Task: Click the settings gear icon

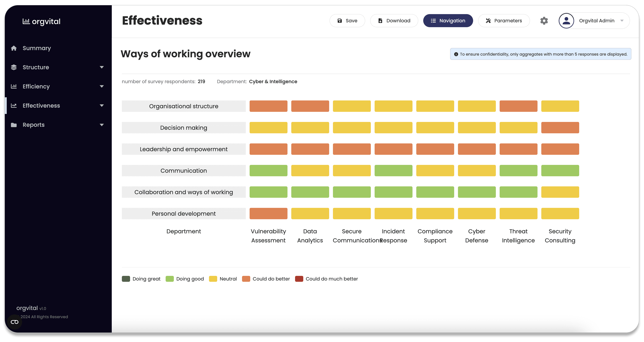Action: [x=544, y=21]
